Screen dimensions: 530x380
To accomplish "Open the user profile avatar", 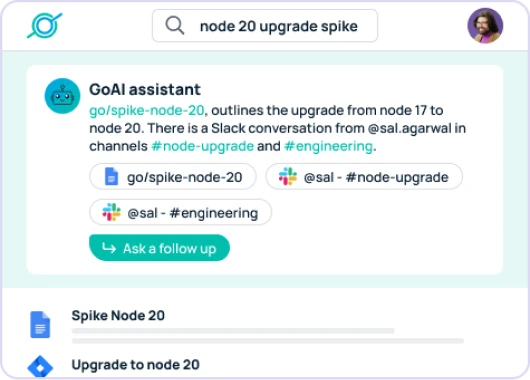I will click(x=485, y=26).
